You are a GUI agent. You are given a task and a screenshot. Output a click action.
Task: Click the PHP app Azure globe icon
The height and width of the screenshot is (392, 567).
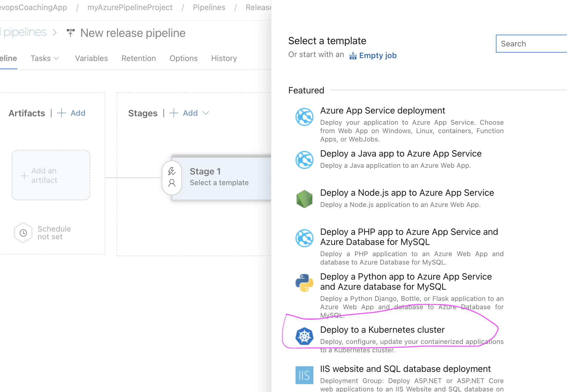304,238
